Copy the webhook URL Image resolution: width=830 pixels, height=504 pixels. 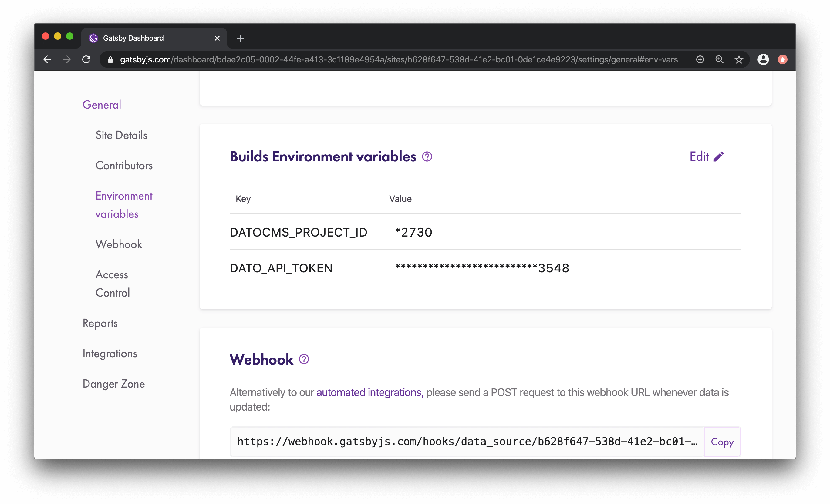(722, 442)
